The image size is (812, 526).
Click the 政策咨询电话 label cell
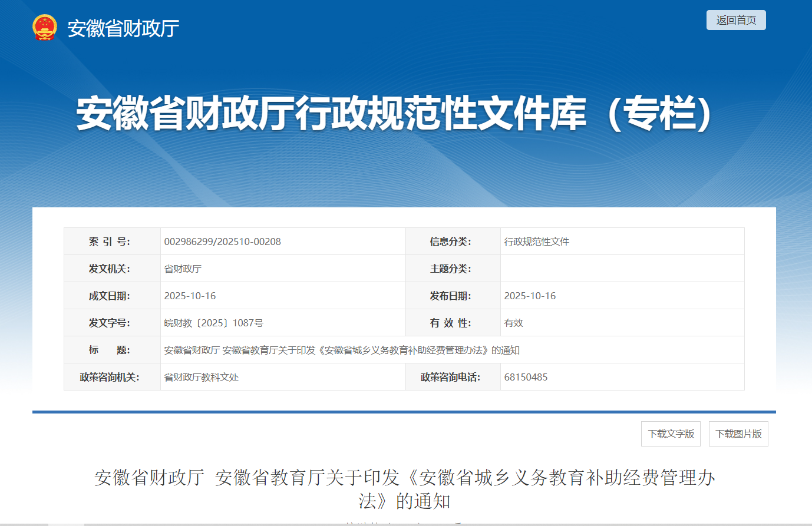coord(453,377)
